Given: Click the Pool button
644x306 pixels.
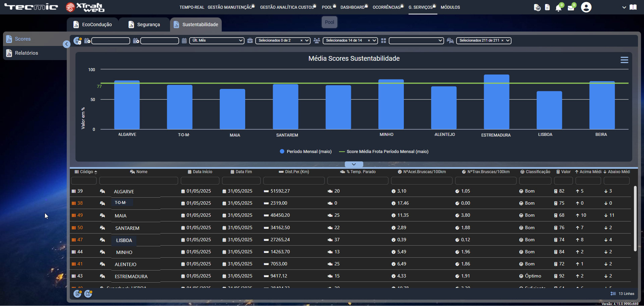Looking at the screenshot, I should (x=329, y=22).
